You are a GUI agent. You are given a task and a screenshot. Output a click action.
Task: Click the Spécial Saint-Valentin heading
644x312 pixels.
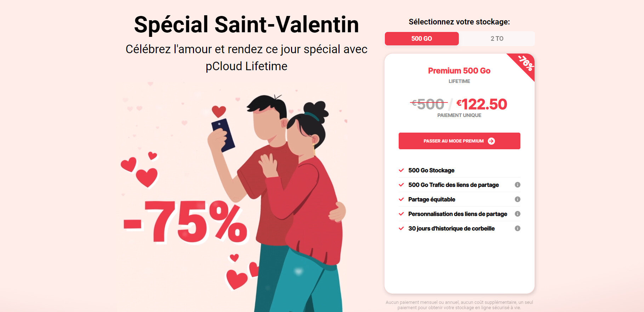click(x=246, y=24)
